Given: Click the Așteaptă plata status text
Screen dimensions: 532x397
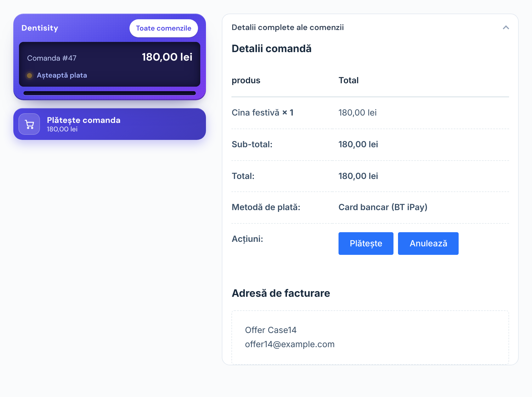Looking at the screenshot, I should [x=62, y=75].
